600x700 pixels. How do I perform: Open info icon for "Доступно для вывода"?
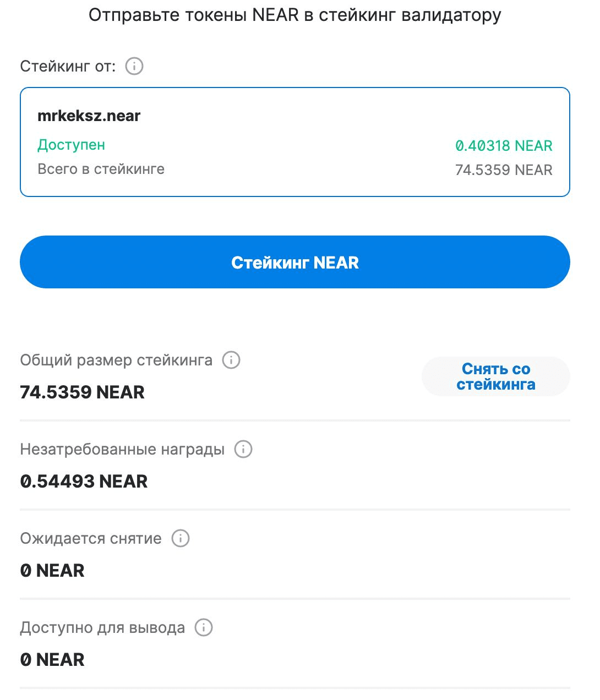tap(204, 627)
